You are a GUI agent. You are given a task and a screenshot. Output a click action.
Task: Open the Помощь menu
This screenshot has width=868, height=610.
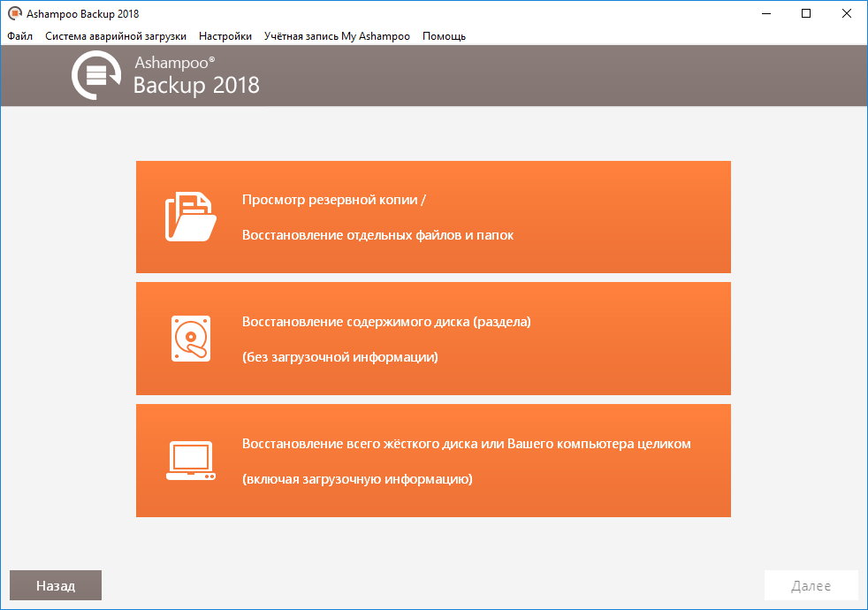coord(444,36)
